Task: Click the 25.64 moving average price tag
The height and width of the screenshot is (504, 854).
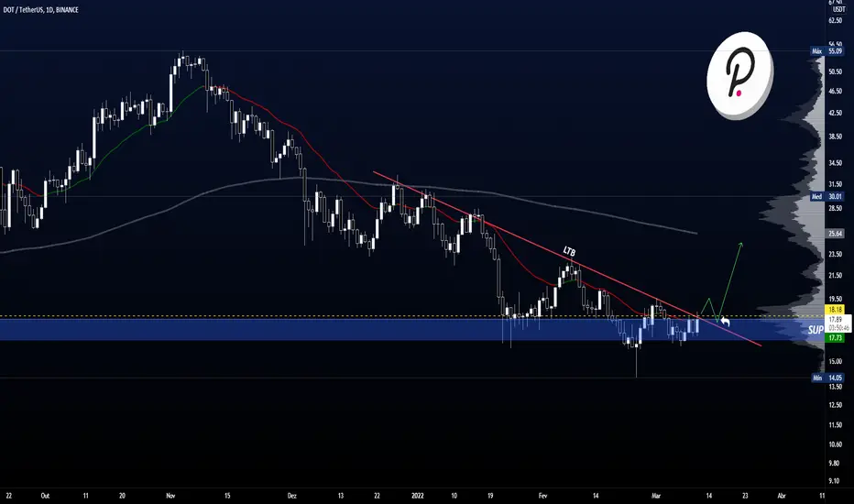Action: click(x=836, y=233)
